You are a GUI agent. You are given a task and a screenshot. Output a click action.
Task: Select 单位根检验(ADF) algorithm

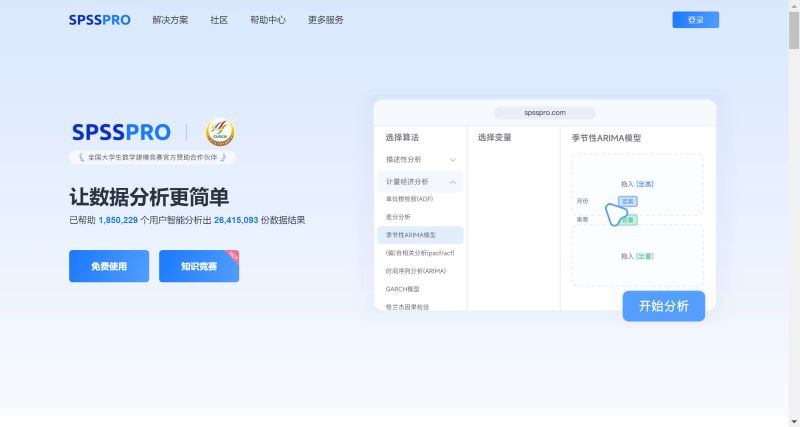(409, 199)
